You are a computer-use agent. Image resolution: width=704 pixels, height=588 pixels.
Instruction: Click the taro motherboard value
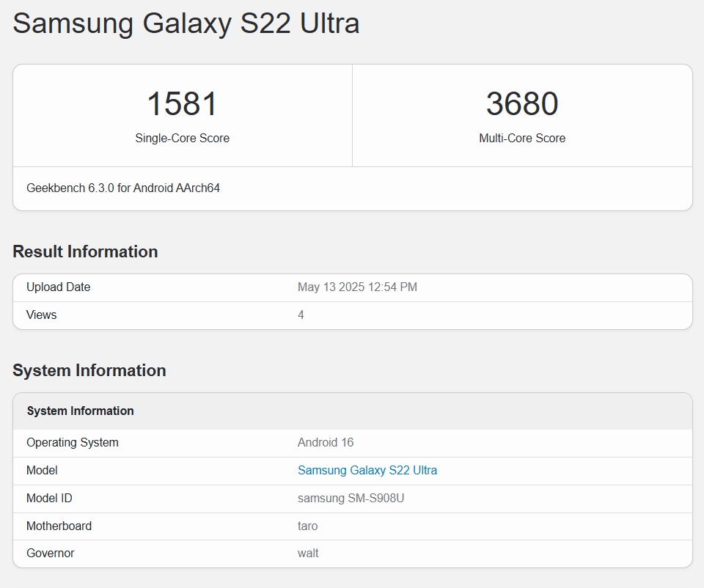307,526
